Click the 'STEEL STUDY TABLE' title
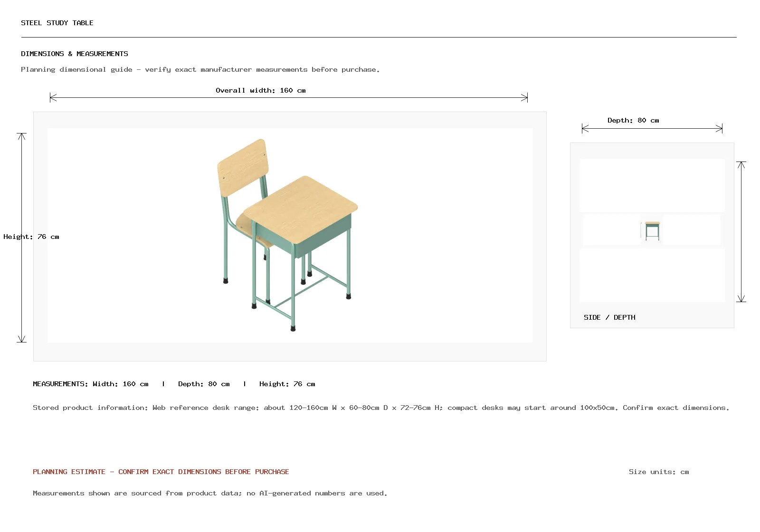Viewport: 760px width, 532px height. coord(57,23)
